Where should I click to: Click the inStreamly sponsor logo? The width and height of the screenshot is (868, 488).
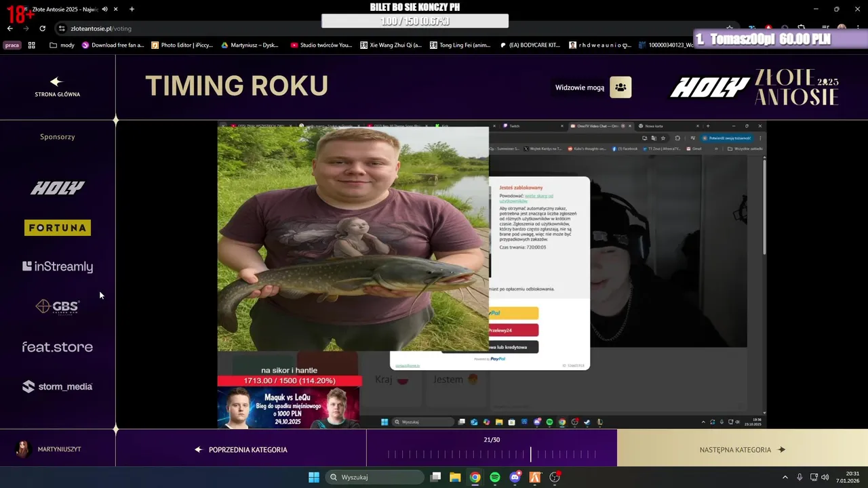58,266
